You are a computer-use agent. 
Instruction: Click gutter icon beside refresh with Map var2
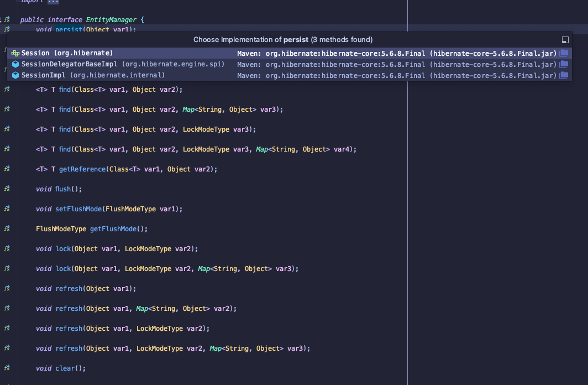click(7, 308)
